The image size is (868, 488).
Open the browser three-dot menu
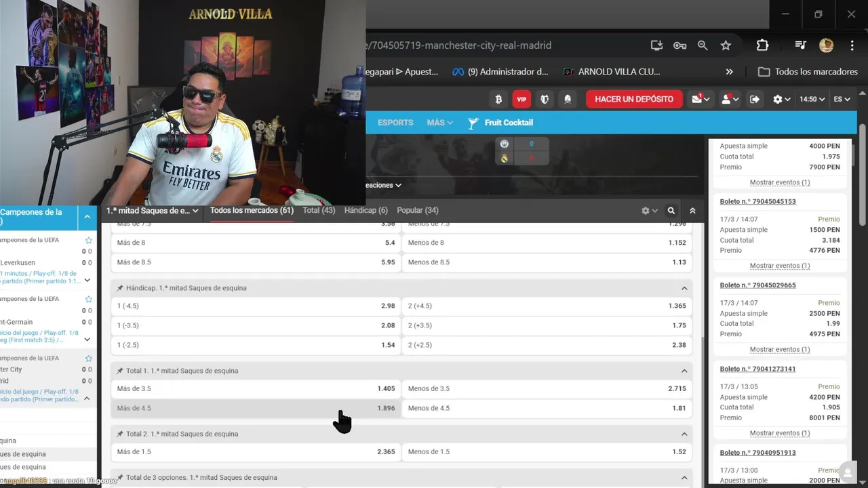click(x=852, y=45)
